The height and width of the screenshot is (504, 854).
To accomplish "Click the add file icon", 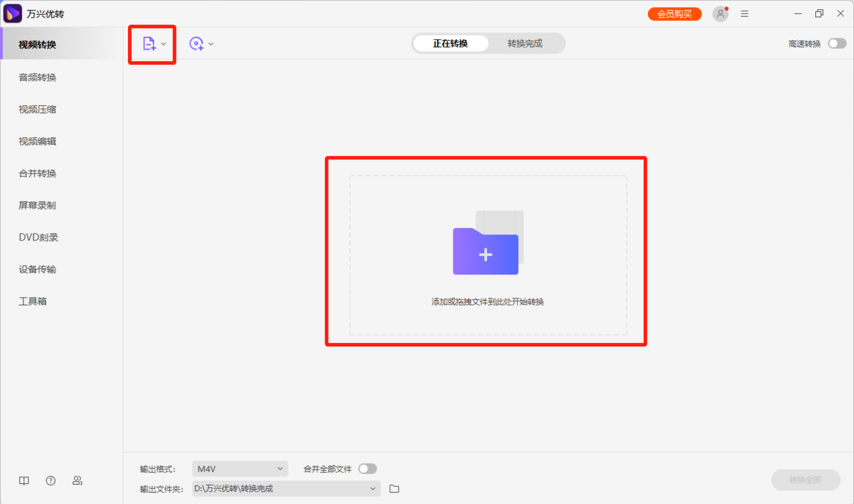I will [x=149, y=44].
